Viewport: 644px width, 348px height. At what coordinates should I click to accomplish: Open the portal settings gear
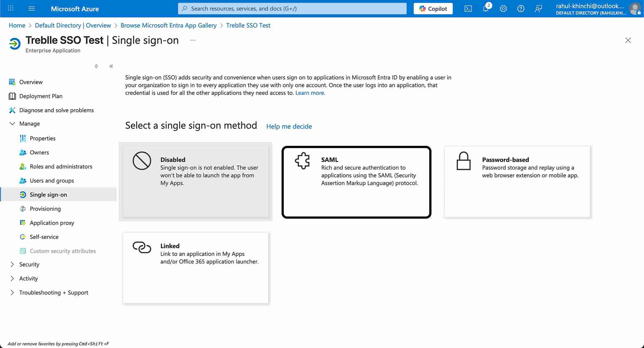tap(503, 8)
